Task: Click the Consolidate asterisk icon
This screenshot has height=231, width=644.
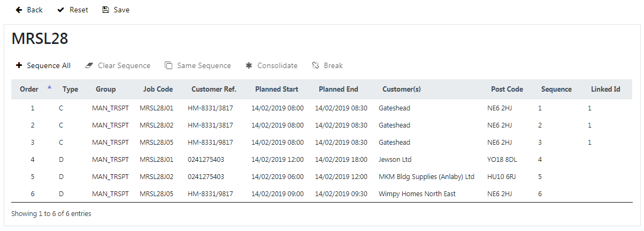Action: pyautogui.click(x=249, y=65)
